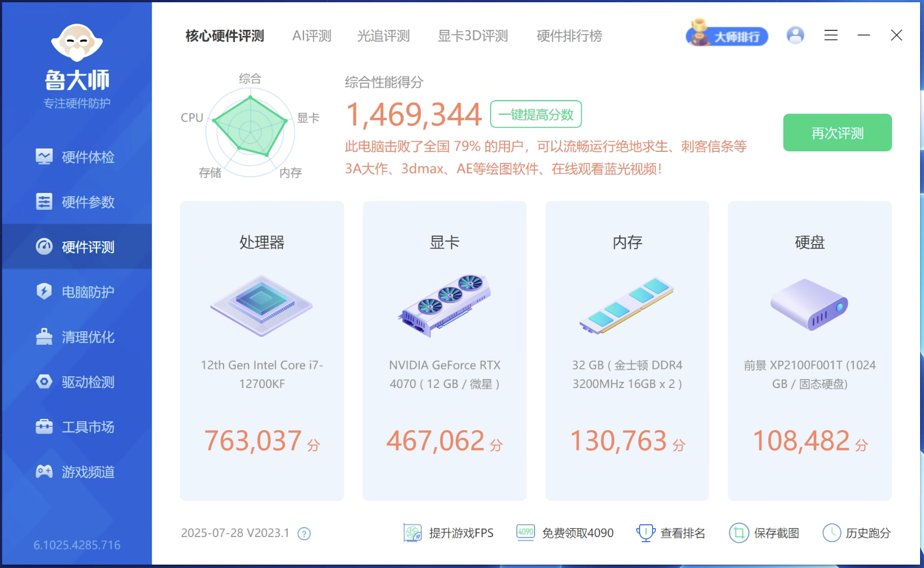Click the 显卡 card title
Image resolution: width=924 pixels, height=568 pixels.
coord(445,242)
